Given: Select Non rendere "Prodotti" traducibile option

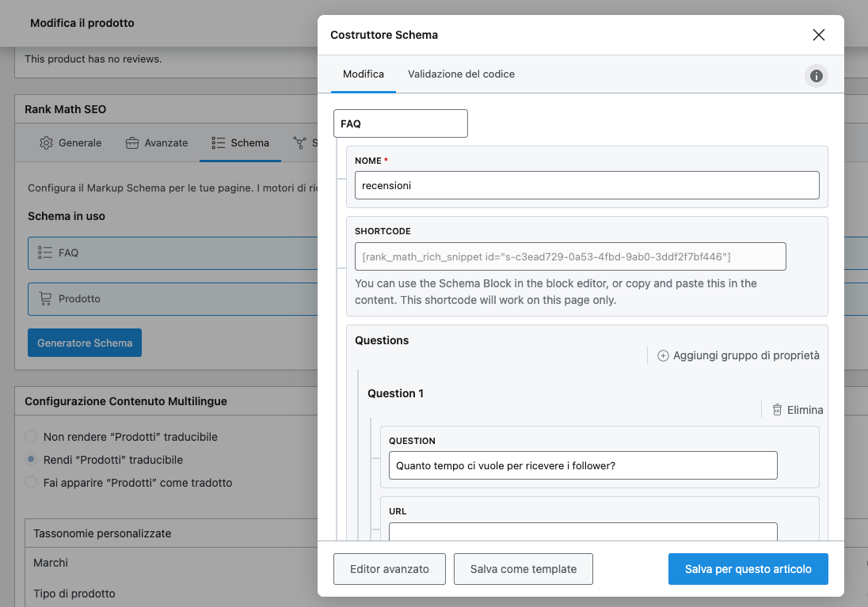Looking at the screenshot, I should 31,437.
